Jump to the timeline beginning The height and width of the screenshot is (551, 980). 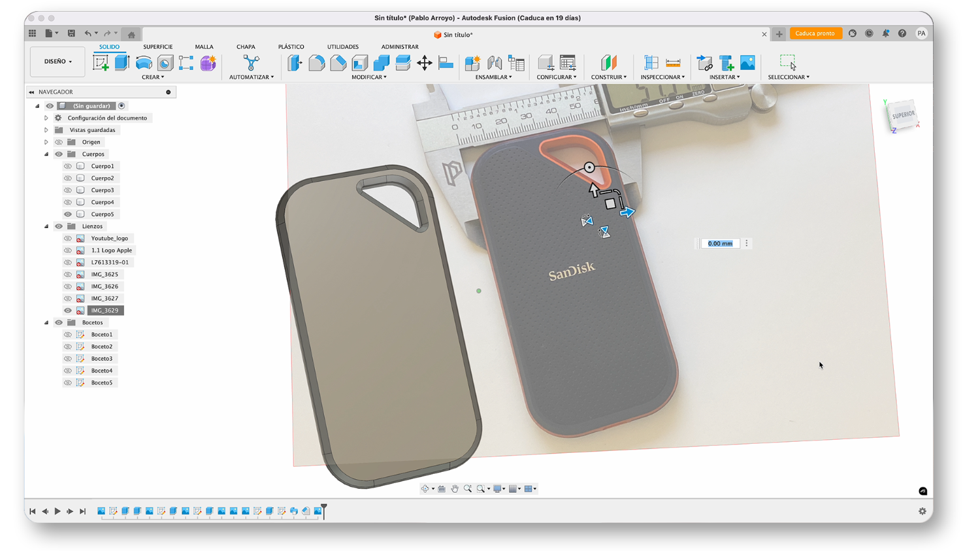tap(33, 511)
